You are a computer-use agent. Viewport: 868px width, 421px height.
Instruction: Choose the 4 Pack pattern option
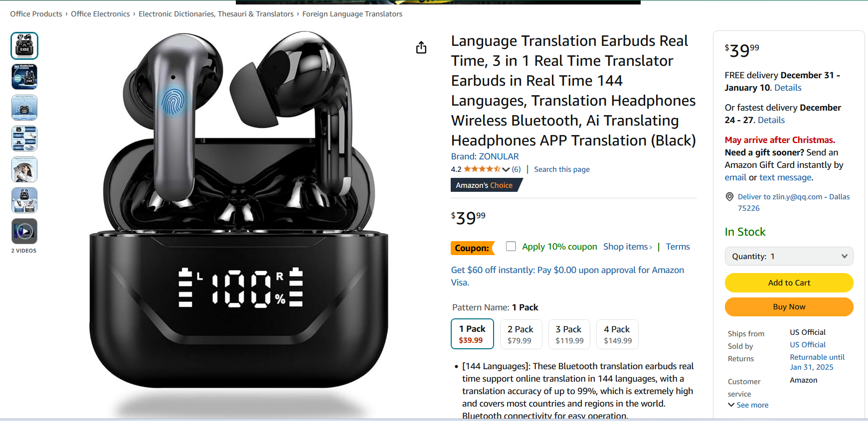[617, 334]
